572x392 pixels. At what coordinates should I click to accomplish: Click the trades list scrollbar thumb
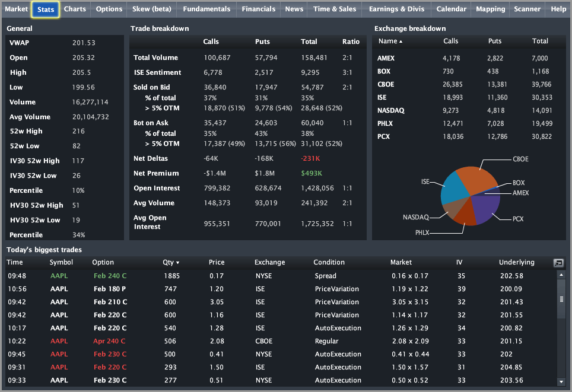[561, 299]
